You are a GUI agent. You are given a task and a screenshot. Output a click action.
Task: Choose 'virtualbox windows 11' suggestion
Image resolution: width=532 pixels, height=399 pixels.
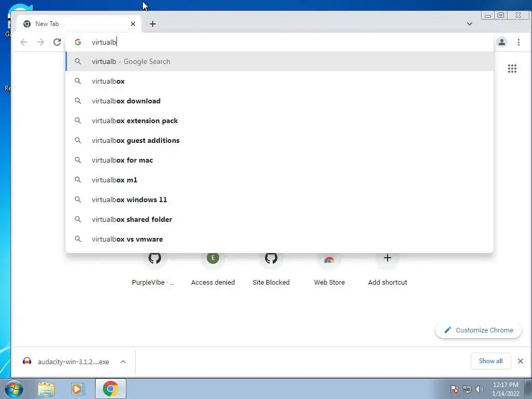280,199
